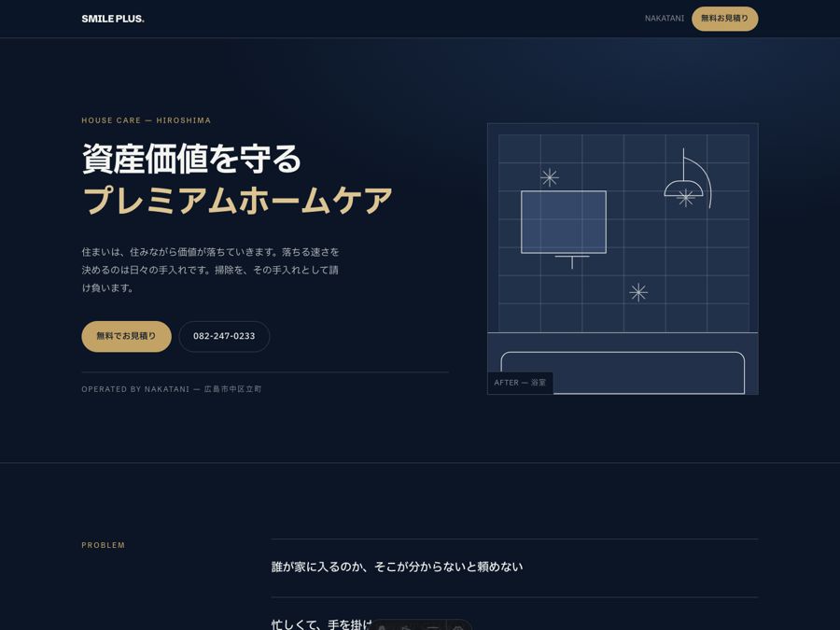840x630 pixels.
Task: Click the header 無料お見積り button
Action: pos(725,19)
